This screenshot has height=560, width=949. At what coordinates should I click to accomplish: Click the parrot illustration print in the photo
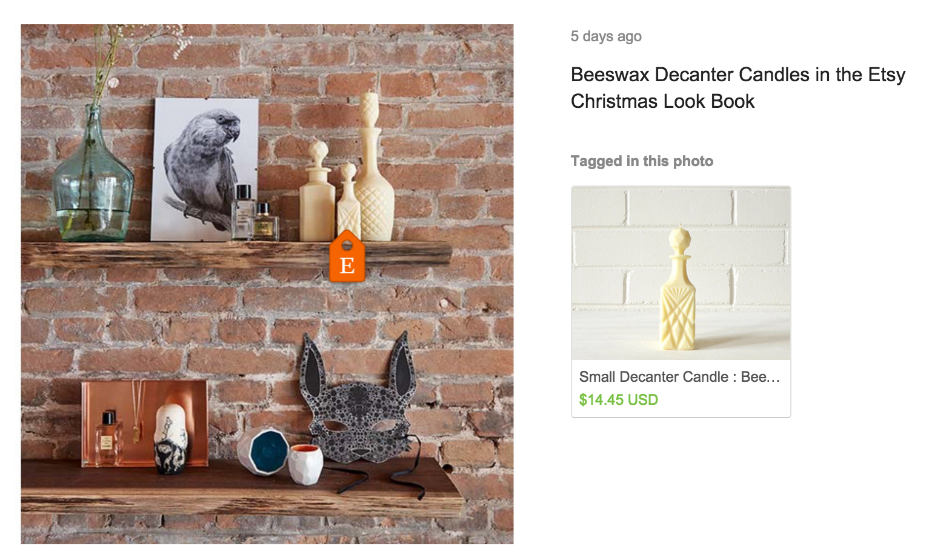pyautogui.click(x=205, y=169)
